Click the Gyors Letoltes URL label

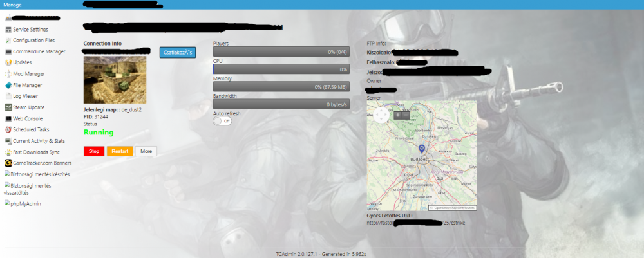point(390,216)
